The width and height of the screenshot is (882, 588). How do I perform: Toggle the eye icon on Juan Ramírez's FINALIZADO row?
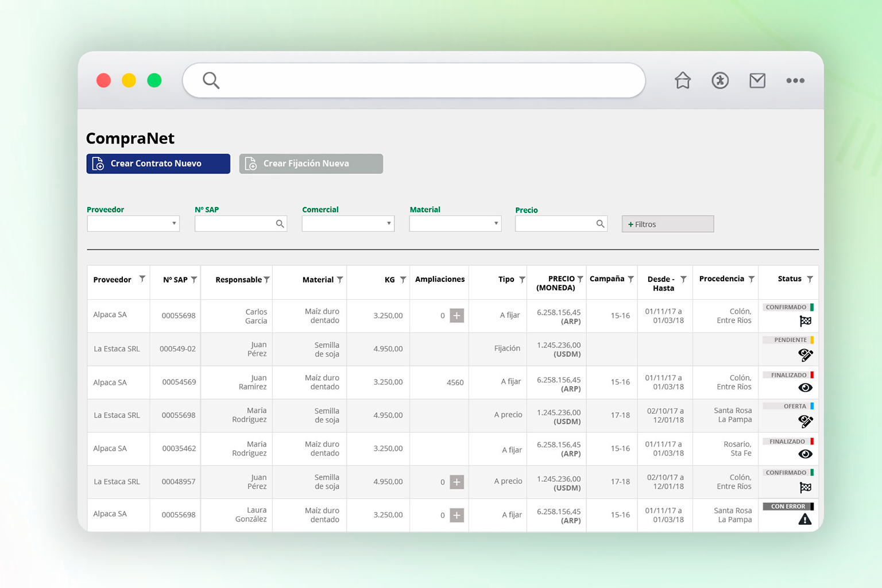tap(805, 388)
